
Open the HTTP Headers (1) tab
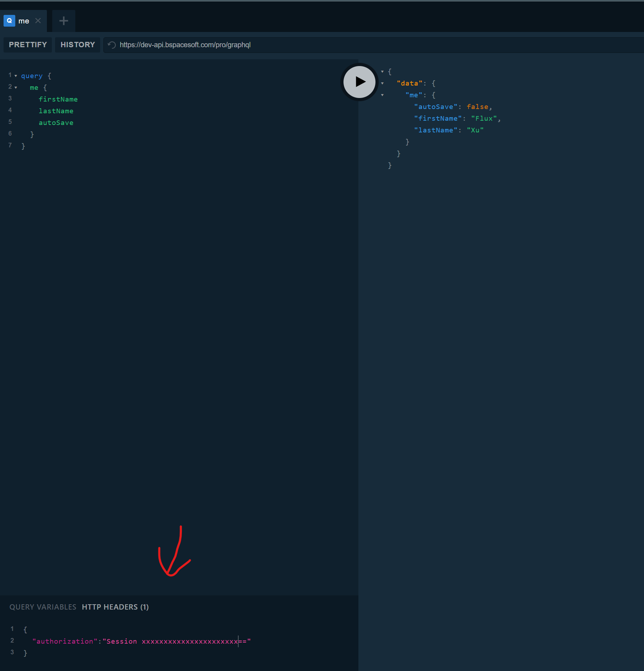point(115,607)
